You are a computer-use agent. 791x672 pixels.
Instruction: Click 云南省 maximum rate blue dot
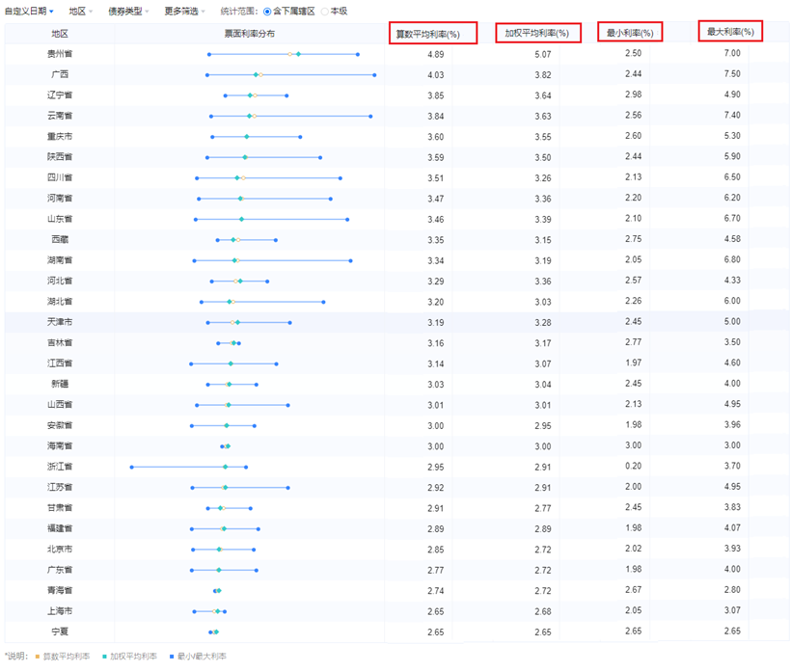click(x=370, y=116)
